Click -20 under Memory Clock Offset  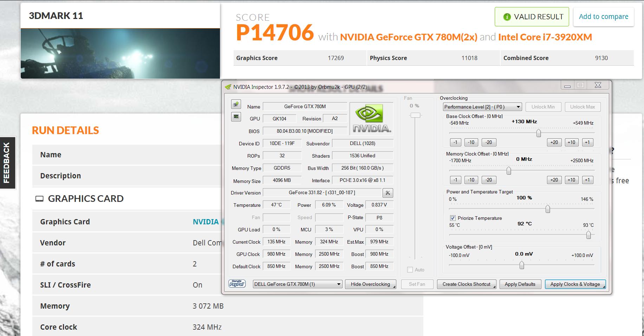[x=489, y=180]
